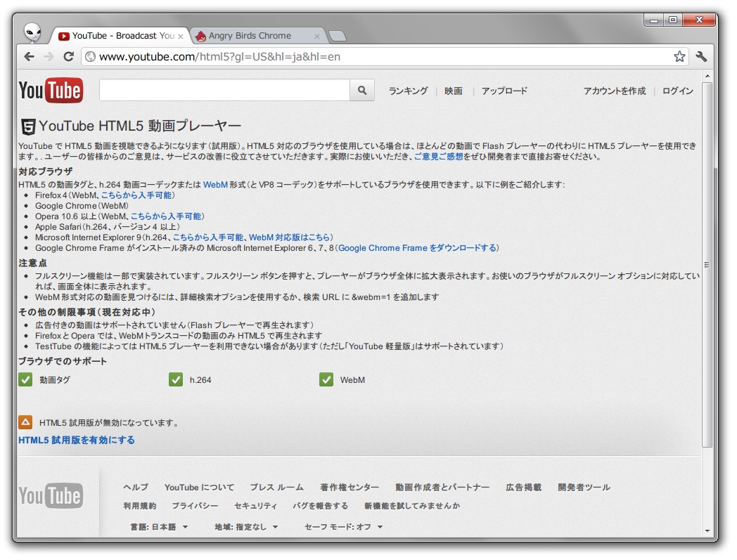Click the orange warning triangle icon
The image size is (737, 560).
click(x=26, y=423)
